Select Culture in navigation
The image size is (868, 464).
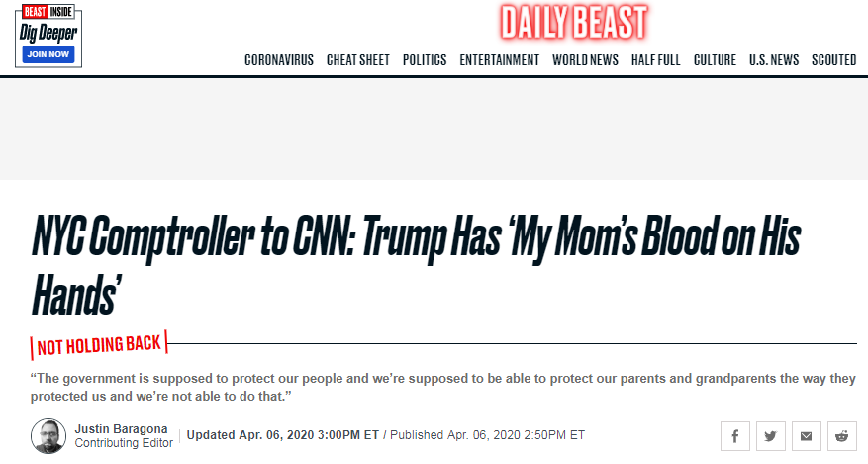[715, 60]
